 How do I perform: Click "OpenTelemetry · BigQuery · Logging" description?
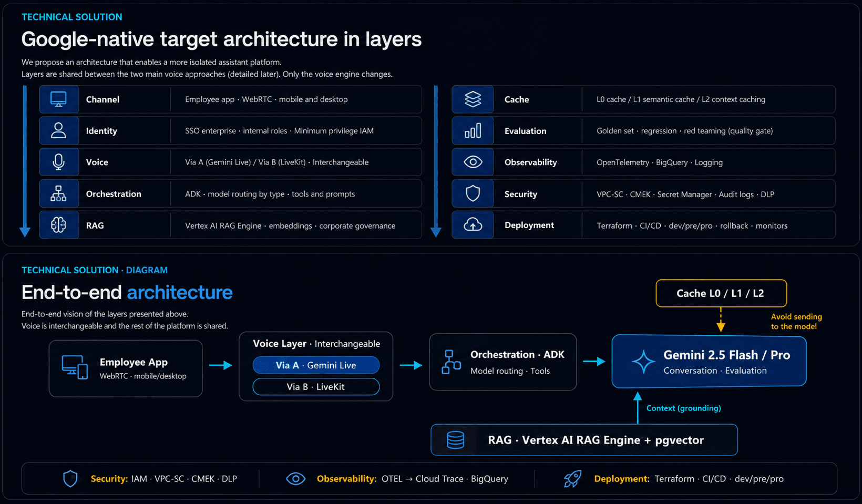click(660, 162)
